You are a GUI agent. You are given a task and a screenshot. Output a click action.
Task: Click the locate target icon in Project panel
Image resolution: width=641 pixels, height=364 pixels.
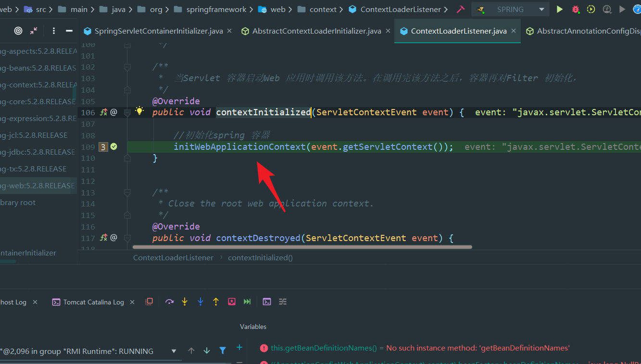tap(18, 31)
